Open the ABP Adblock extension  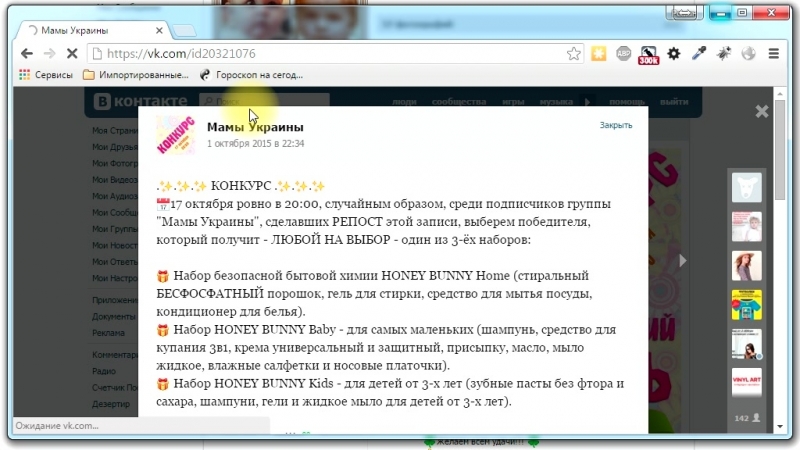[623, 53]
